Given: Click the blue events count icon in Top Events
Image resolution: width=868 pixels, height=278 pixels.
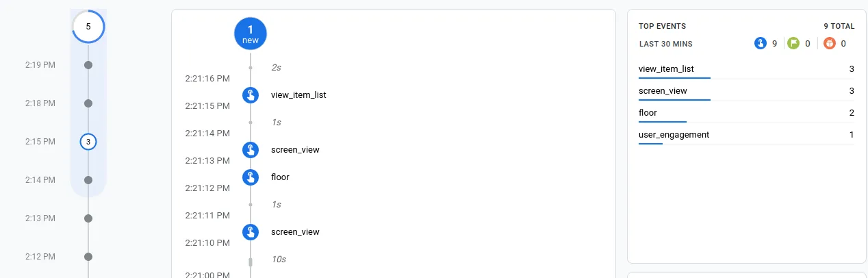Looking at the screenshot, I should pos(760,44).
